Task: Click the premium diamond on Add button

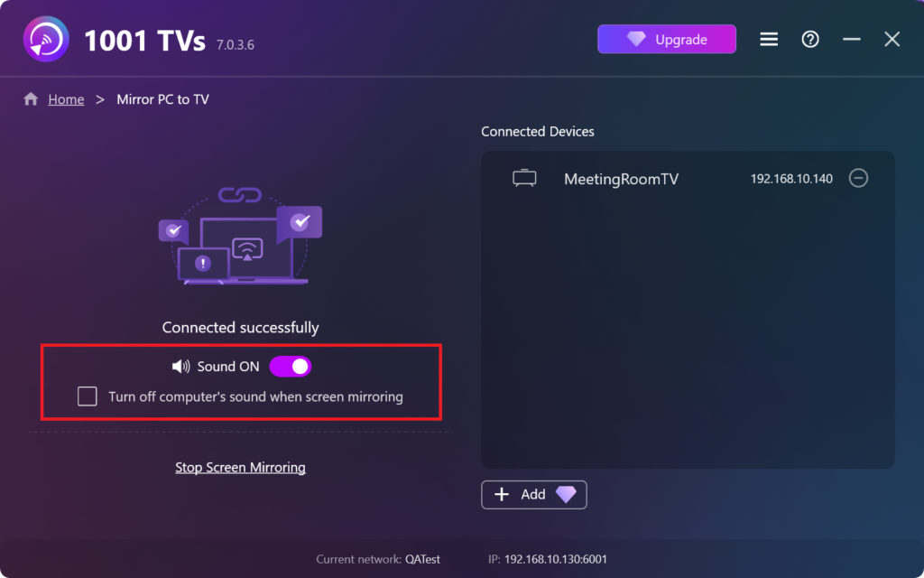Action: pyautogui.click(x=566, y=494)
